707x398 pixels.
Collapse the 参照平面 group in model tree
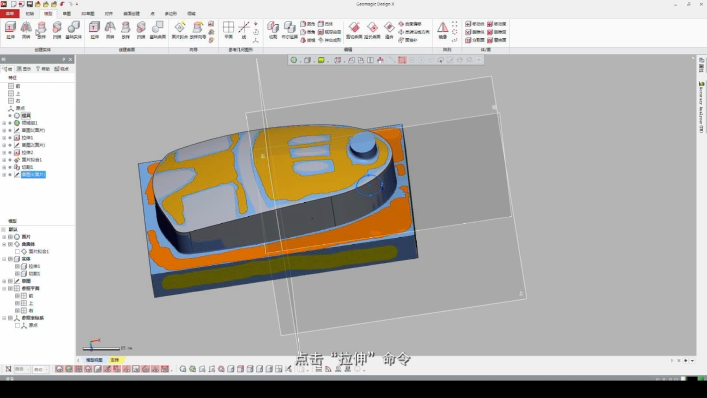(x=4, y=288)
